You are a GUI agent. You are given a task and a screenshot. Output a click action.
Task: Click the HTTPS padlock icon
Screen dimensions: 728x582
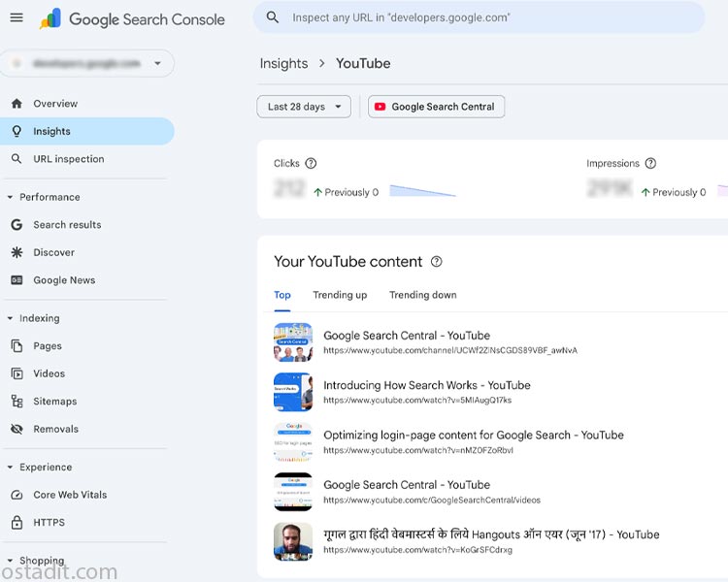click(17, 522)
